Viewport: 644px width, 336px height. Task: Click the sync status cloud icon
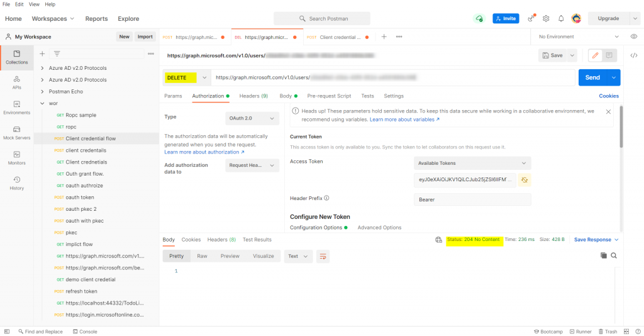coord(479,18)
